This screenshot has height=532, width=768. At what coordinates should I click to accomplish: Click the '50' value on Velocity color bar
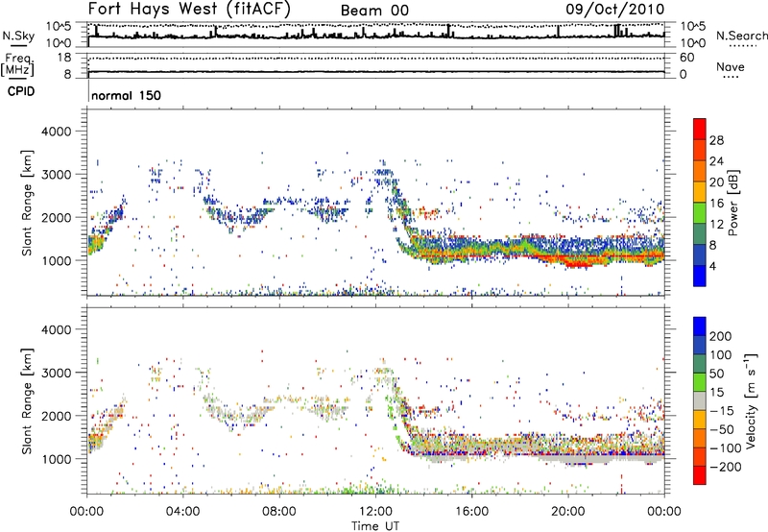[x=716, y=374]
